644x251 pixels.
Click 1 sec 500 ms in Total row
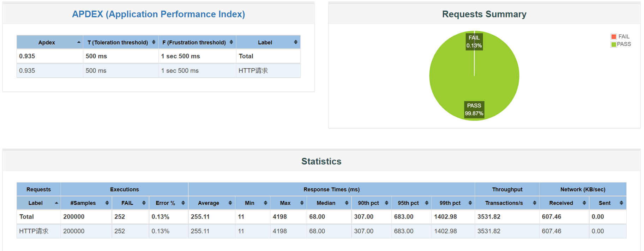180,56
